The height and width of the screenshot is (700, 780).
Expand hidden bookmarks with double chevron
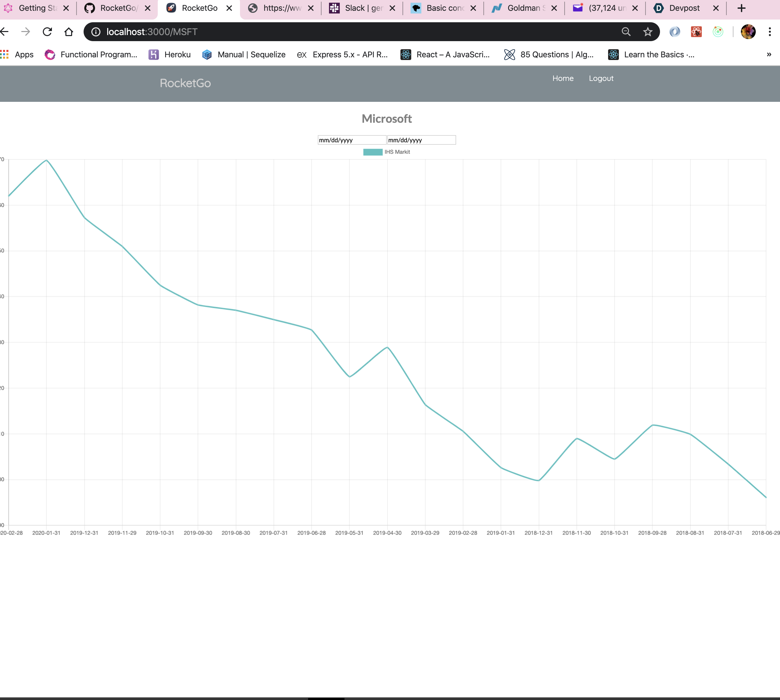(769, 55)
